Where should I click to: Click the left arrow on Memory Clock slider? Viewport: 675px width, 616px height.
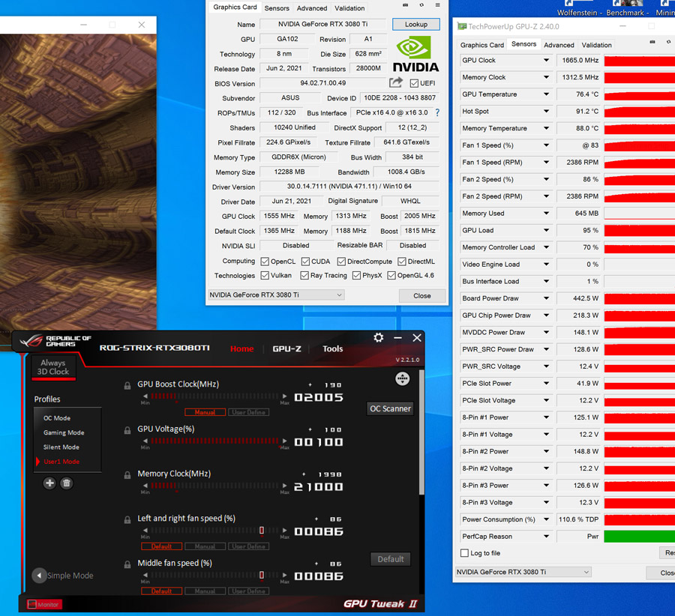pos(145,485)
